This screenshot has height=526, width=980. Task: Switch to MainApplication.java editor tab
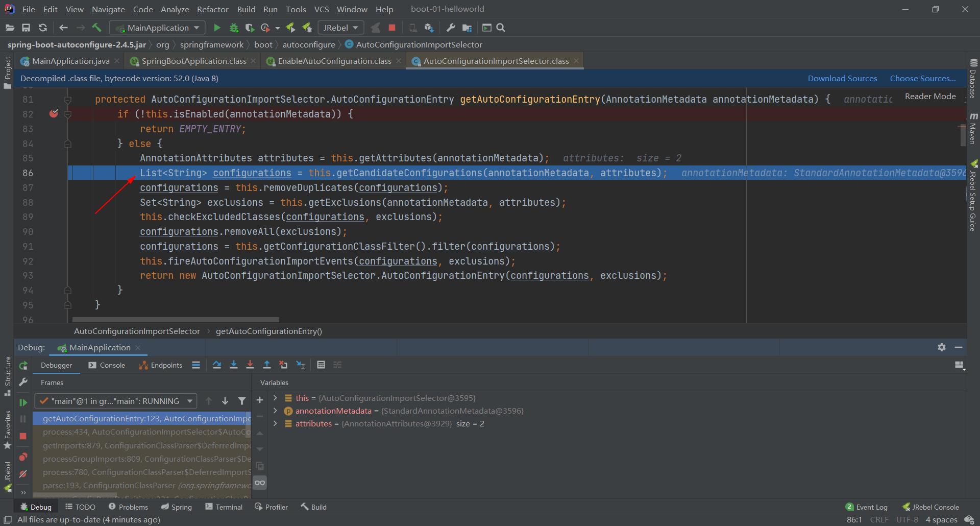(70, 61)
